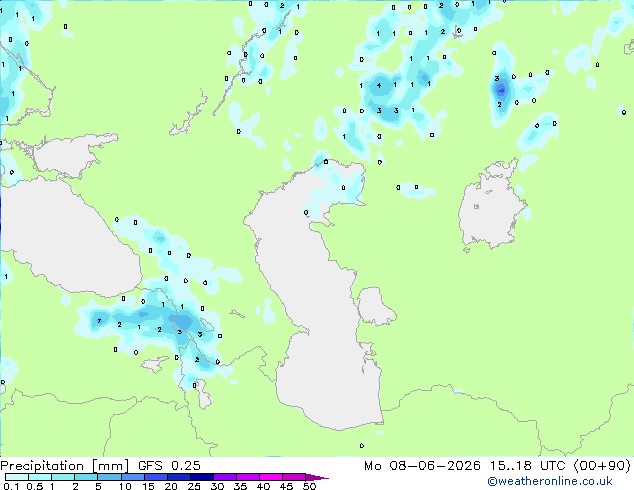Click the legend label '10'
Viewport: 634px width, 490px height.
click(x=125, y=486)
